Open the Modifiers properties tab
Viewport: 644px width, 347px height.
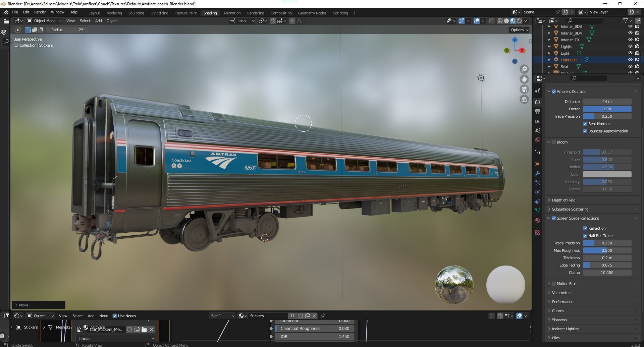[x=538, y=173]
